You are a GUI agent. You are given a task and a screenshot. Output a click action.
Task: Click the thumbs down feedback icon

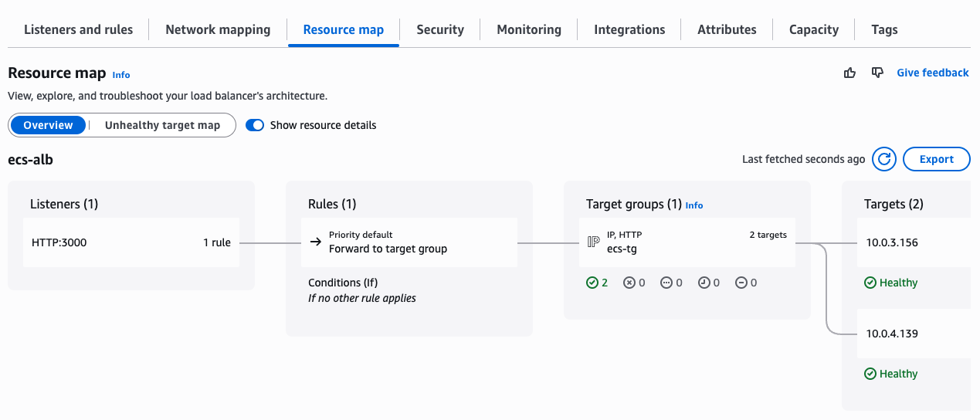click(877, 73)
